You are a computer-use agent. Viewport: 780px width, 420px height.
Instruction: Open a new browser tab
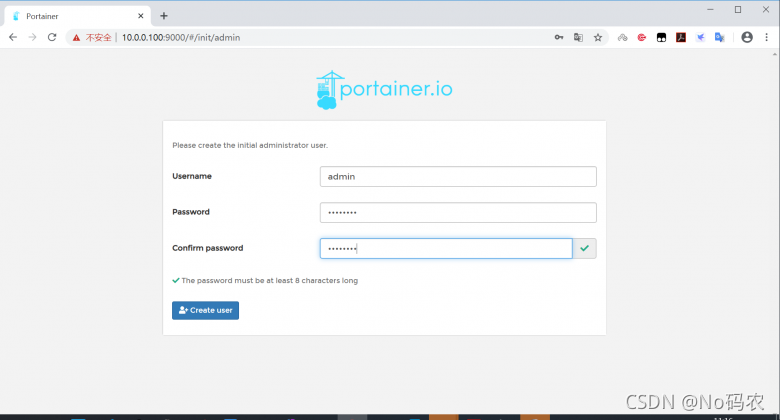click(x=164, y=16)
